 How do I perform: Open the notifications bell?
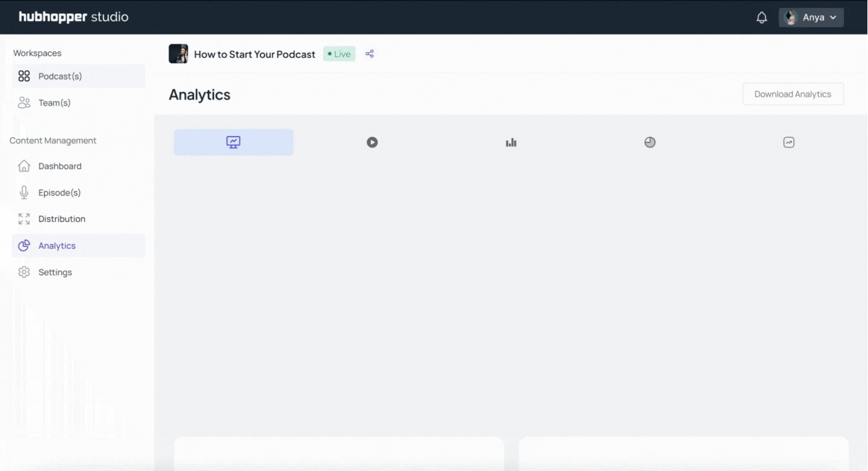762,17
